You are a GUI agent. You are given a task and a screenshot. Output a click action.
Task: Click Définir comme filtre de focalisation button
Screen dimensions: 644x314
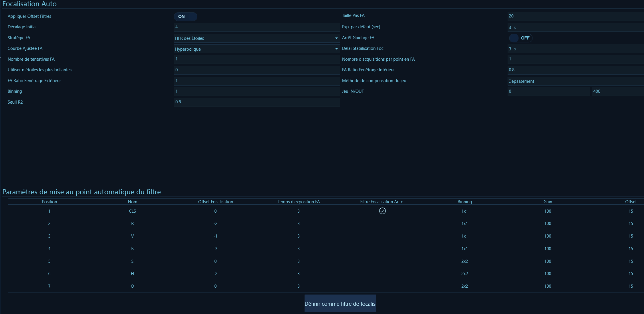pos(340,304)
